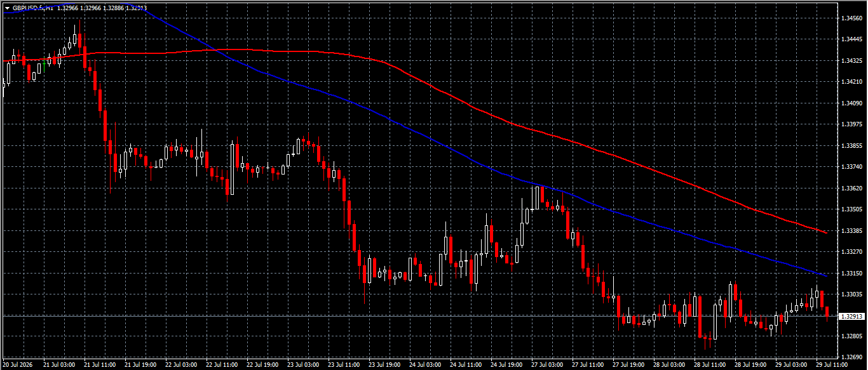The image size is (868, 370).
Task: Open the chart menu triangle beside GBPUSD
Action: click(x=7, y=8)
